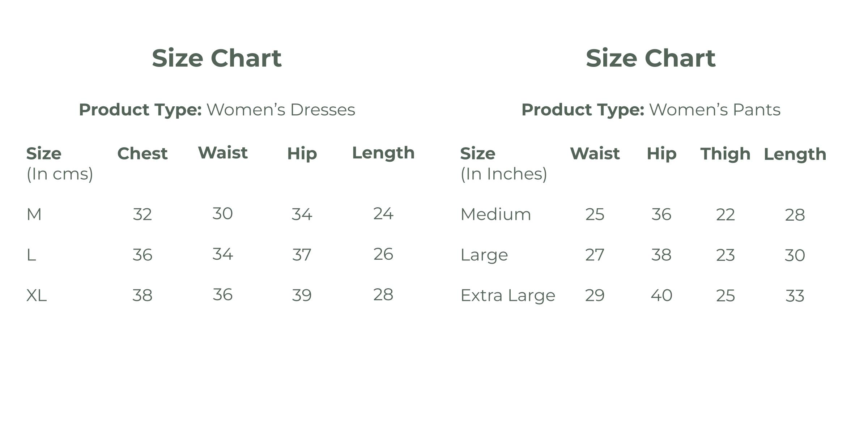868x434 pixels.
Task: Click the Size Chart heading above Women's Pants
Action: pyautogui.click(x=650, y=58)
